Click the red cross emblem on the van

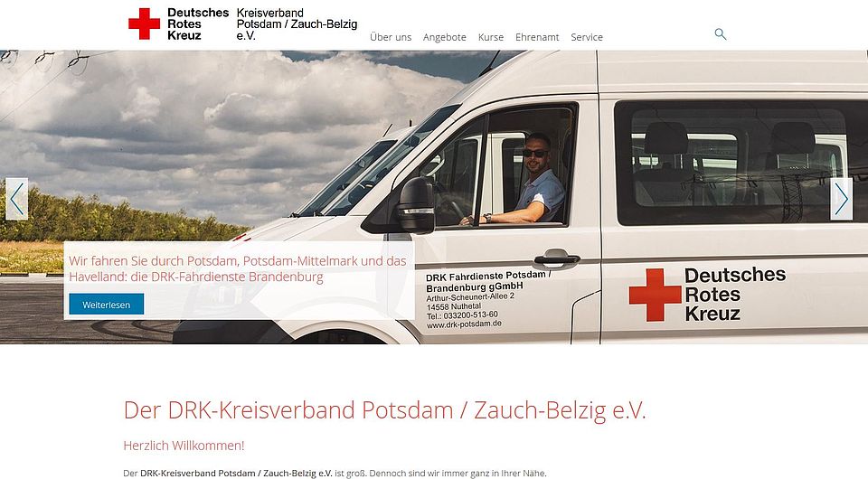click(x=655, y=295)
